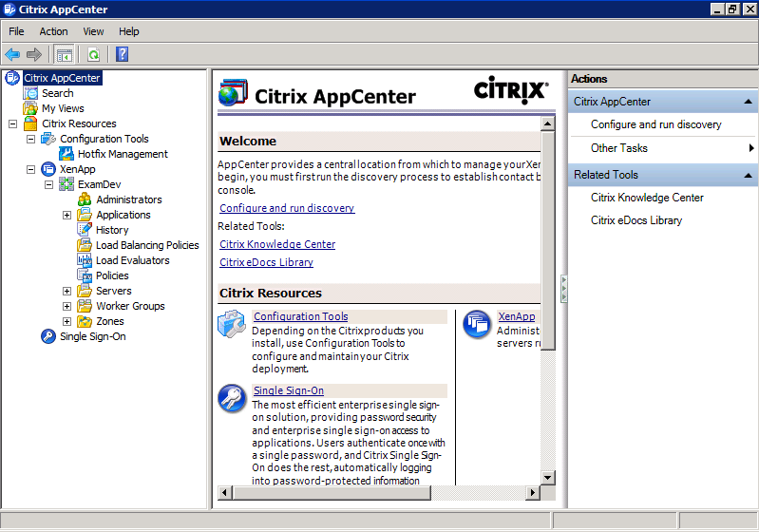Open the Action menu
Screen dimensions: 759x532
pos(53,31)
